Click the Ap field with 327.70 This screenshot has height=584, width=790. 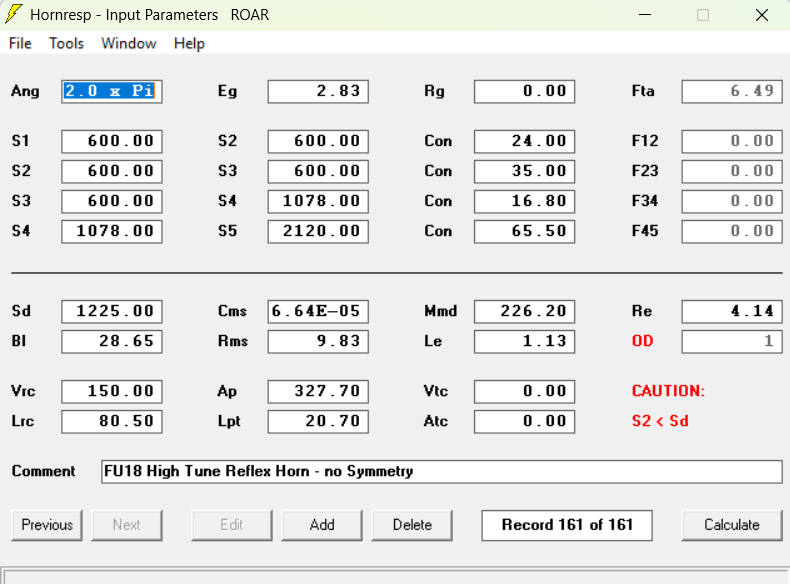pos(318,392)
